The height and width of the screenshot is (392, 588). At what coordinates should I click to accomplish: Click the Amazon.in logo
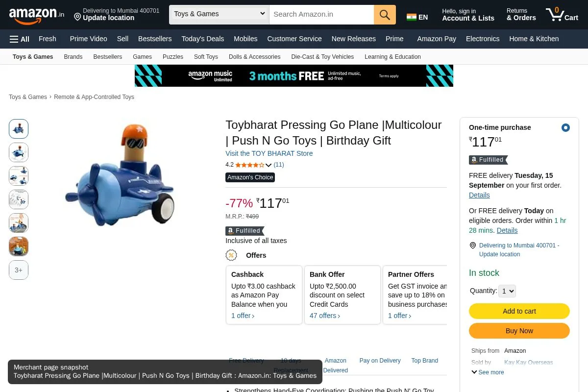click(36, 16)
